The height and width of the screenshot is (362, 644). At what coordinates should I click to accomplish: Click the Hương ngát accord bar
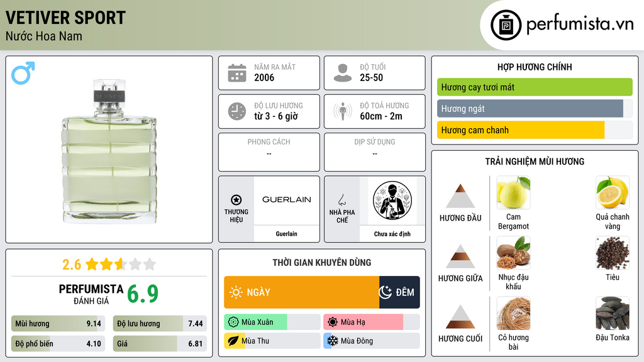point(535,108)
